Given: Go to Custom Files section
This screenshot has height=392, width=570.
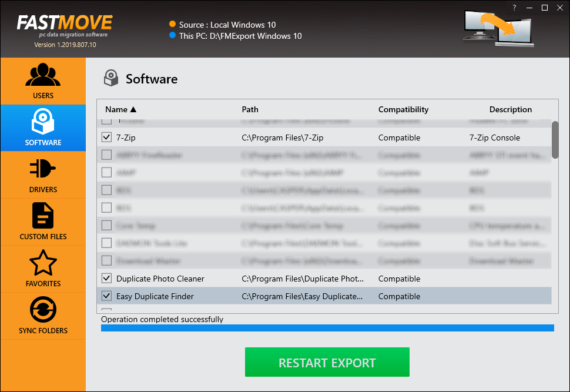Looking at the screenshot, I should point(43,222).
